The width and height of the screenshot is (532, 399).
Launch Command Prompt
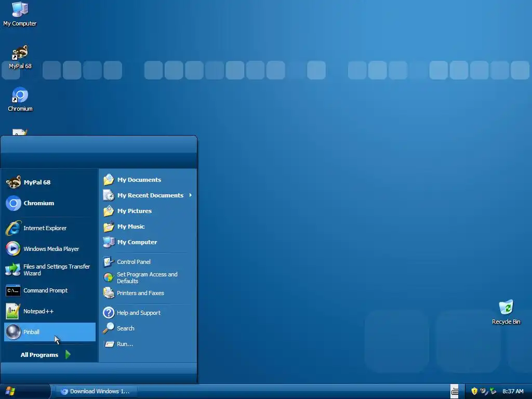click(49, 290)
